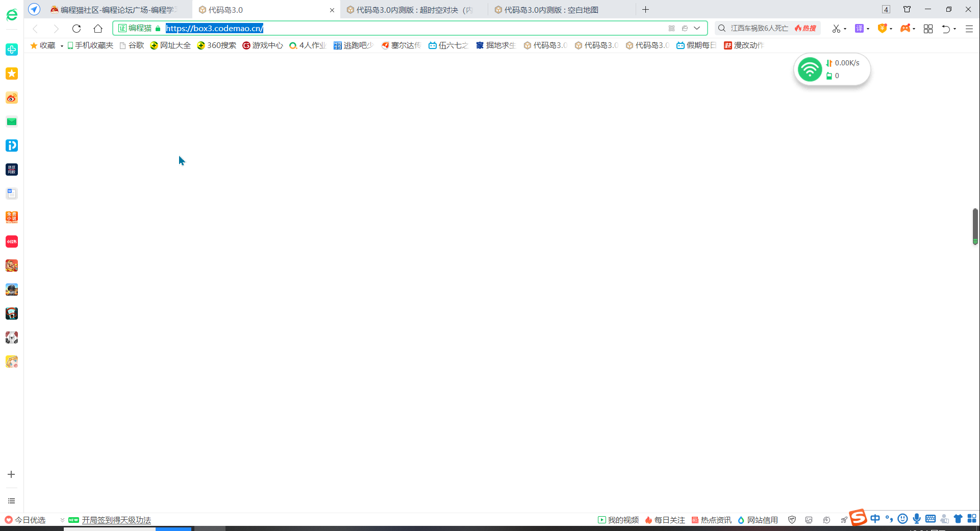Open 热点资讯 in the status bar
980x531 pixels.
(711, 520)
